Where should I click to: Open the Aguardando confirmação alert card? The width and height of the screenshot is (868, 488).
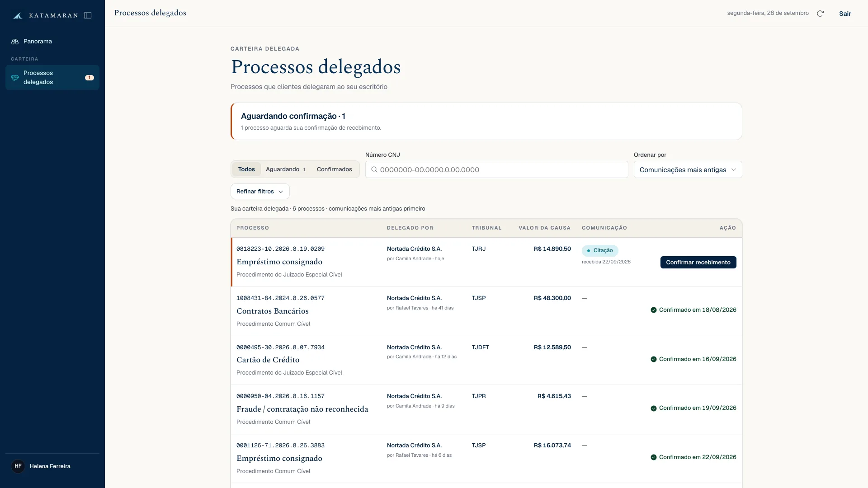coord(486,121)
